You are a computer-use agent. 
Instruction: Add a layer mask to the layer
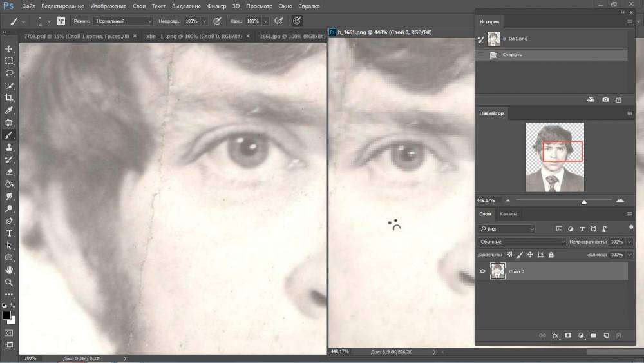568,335
